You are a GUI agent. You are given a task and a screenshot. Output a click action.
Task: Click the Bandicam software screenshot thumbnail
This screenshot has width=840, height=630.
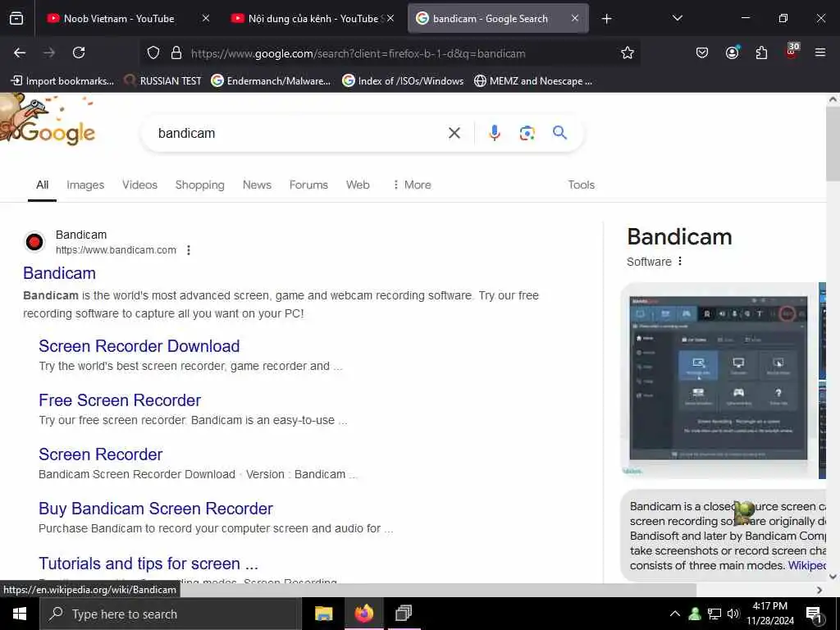pos(719,379)
